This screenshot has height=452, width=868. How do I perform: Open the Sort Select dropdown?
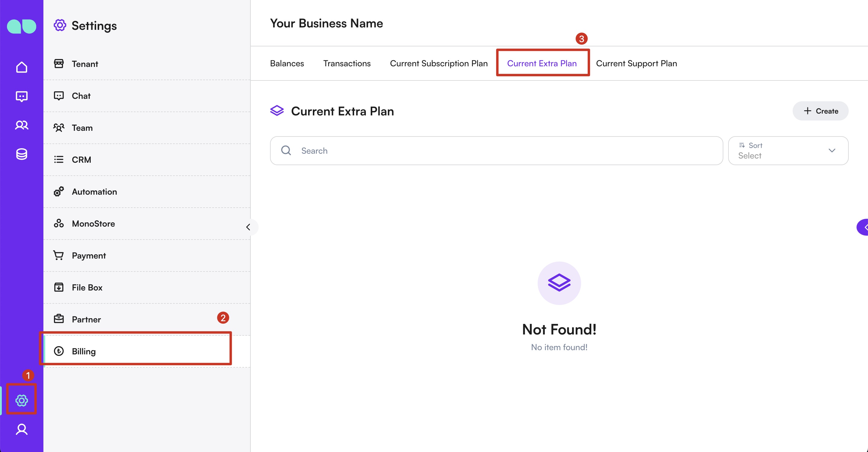[x=788, y=151]
